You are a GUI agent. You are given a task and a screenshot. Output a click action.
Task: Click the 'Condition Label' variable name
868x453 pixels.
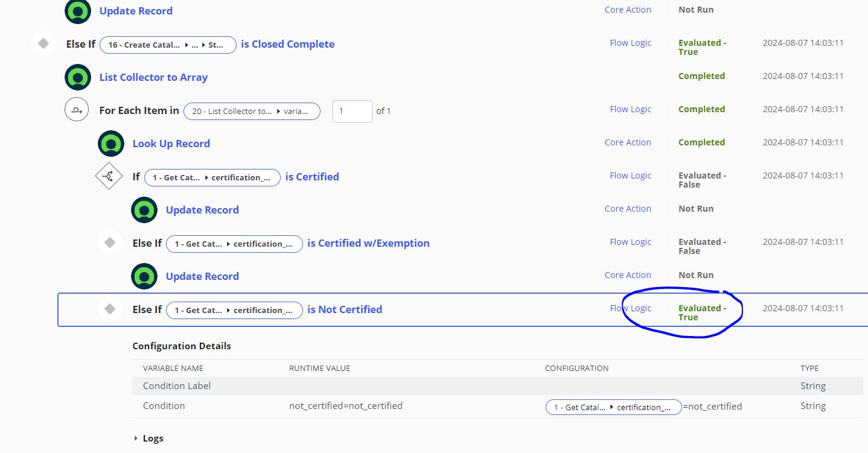coord(177,385)
